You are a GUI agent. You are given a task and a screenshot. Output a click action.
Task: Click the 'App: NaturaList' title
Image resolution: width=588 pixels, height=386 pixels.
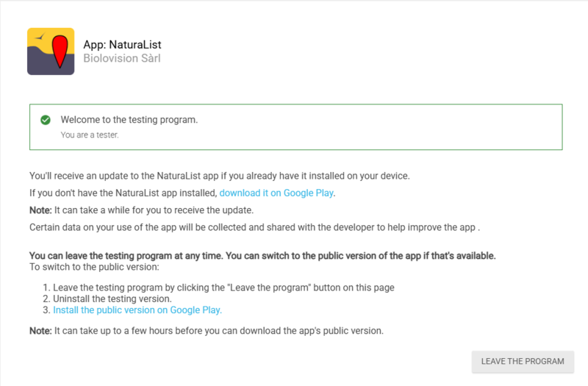coord(123,44)
